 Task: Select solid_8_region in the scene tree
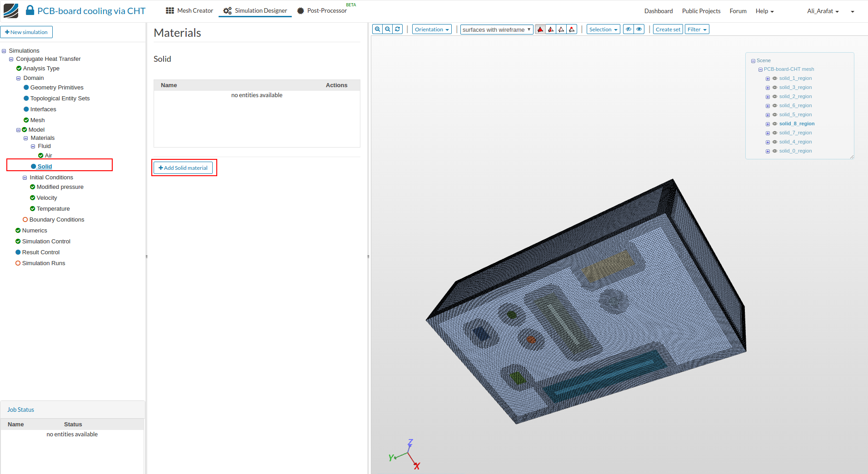[797, 124]
